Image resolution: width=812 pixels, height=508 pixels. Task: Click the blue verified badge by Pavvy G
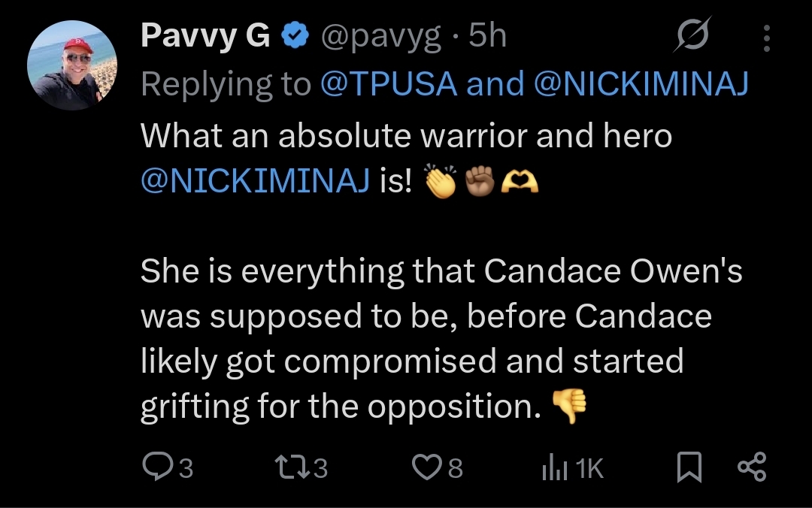tap(295, 37)
